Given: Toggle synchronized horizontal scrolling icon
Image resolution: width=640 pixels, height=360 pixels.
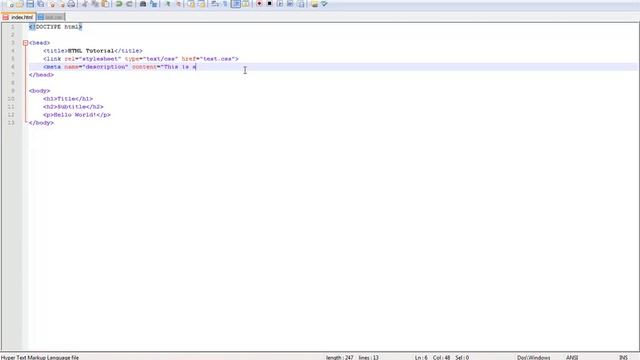Looking at the screenshot, I should (x=202, y=4).
